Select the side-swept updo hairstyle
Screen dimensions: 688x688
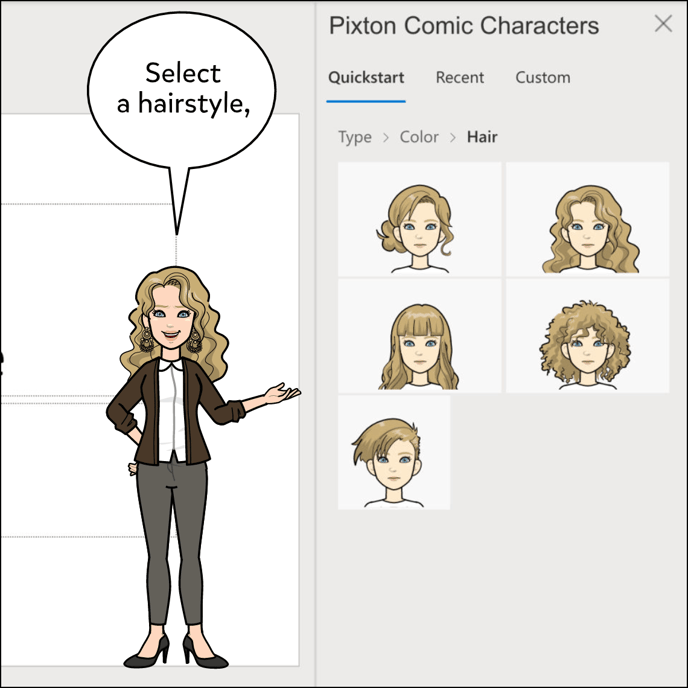419,220
